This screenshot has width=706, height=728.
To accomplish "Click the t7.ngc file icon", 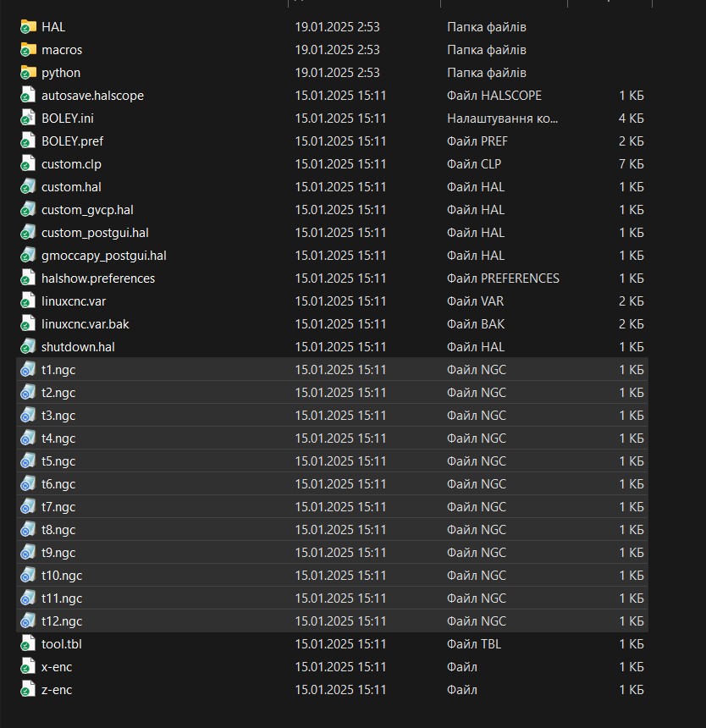I will coord(28,506).
